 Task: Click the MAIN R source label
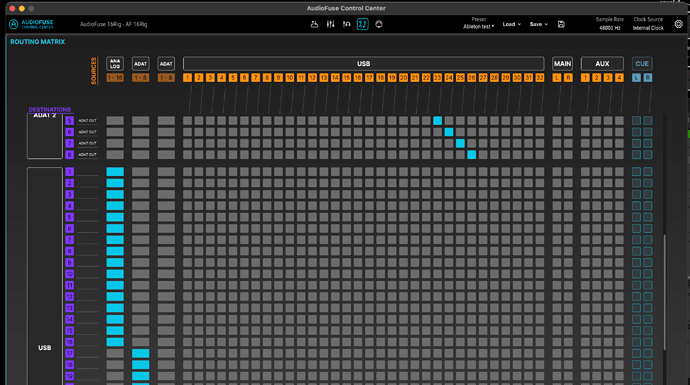click(568, 78)
